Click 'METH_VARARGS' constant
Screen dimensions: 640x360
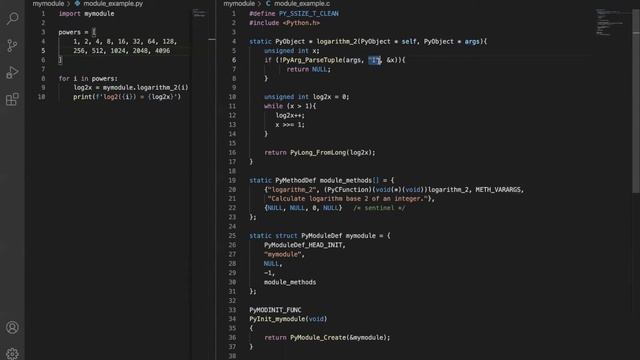498,189
